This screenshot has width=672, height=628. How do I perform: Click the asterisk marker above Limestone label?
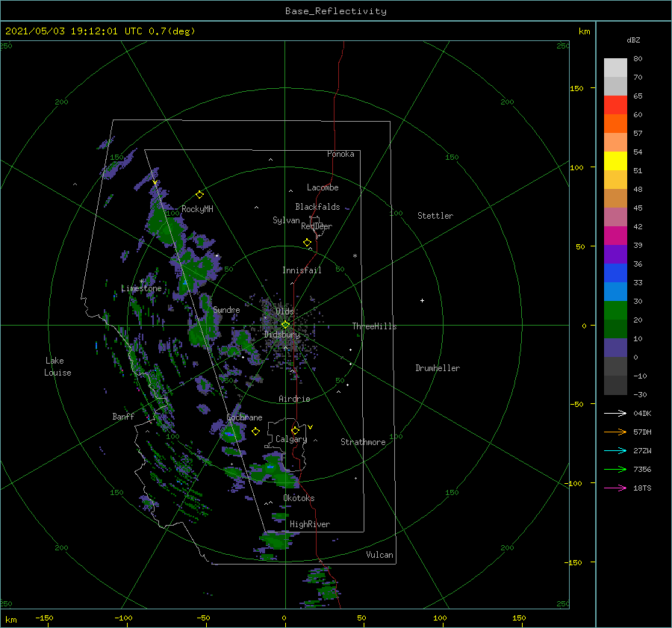coord(142,282)
